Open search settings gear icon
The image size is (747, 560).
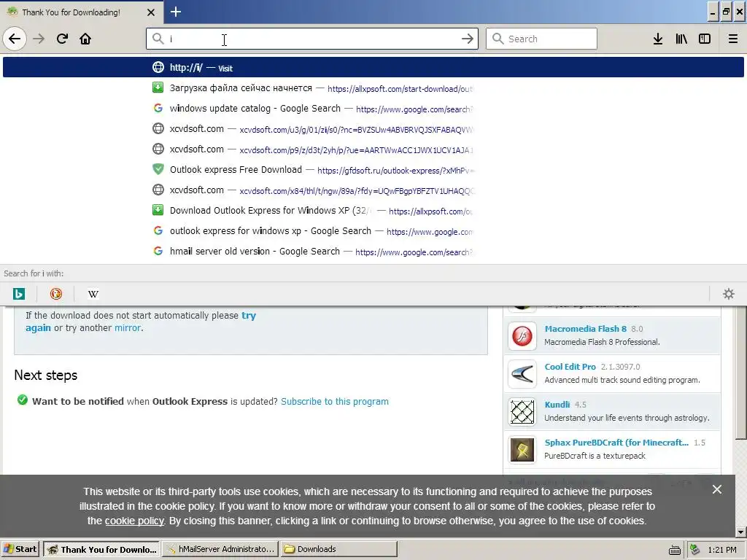pos(729,294)
